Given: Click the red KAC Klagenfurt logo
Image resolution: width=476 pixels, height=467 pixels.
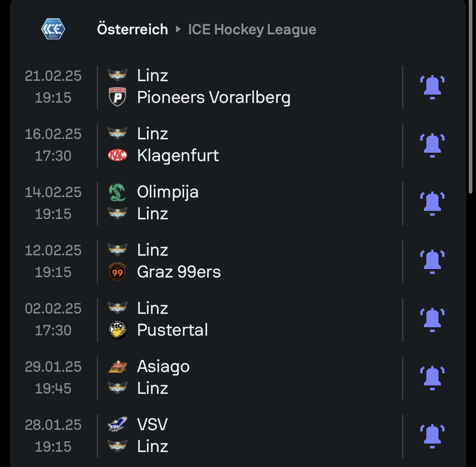Looking at the screenshot, I should coord(117,156).
